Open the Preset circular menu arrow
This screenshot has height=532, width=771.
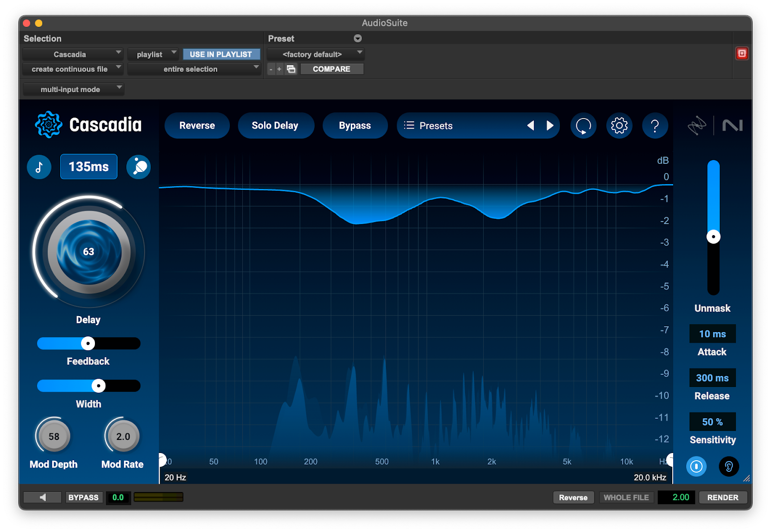pyautogui.click(x=358, y=39)
